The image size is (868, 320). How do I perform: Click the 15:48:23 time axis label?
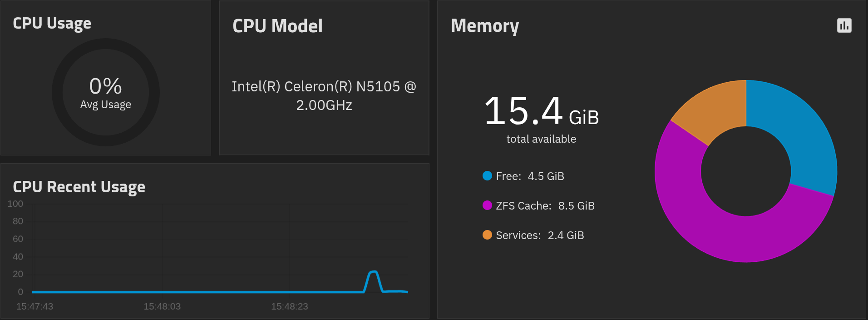[x=290, y=306]
